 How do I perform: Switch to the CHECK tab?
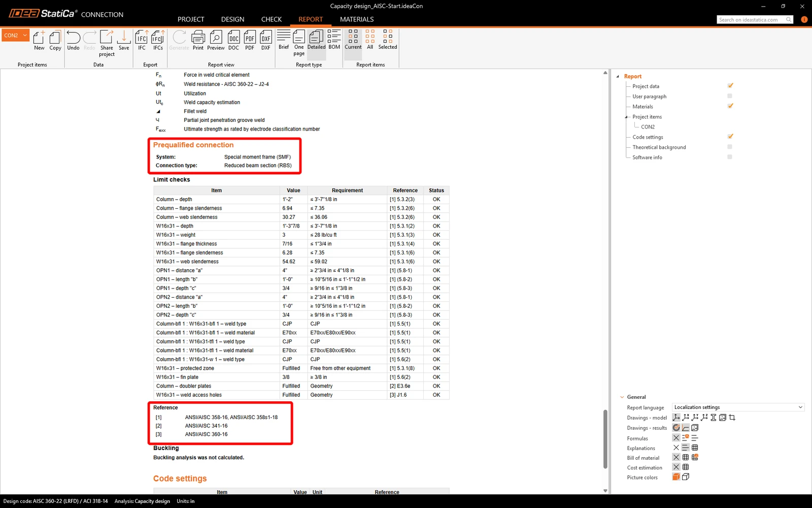pos(272,19)
